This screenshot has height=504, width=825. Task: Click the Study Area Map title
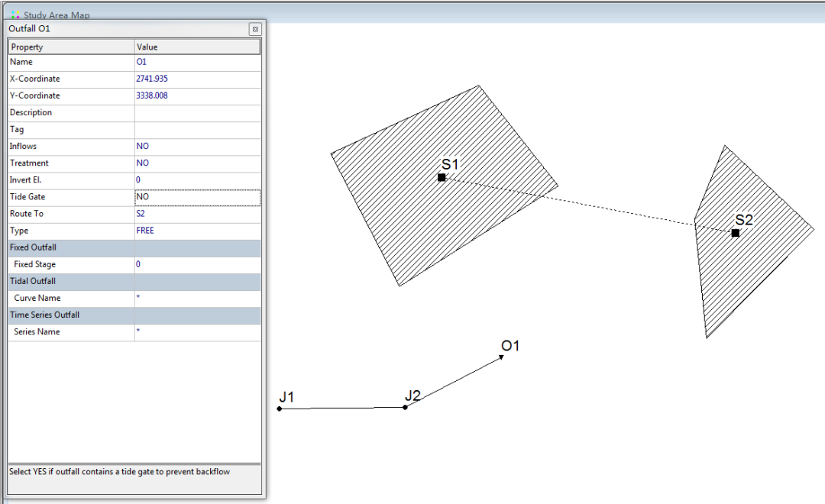[x=57, y=15]
